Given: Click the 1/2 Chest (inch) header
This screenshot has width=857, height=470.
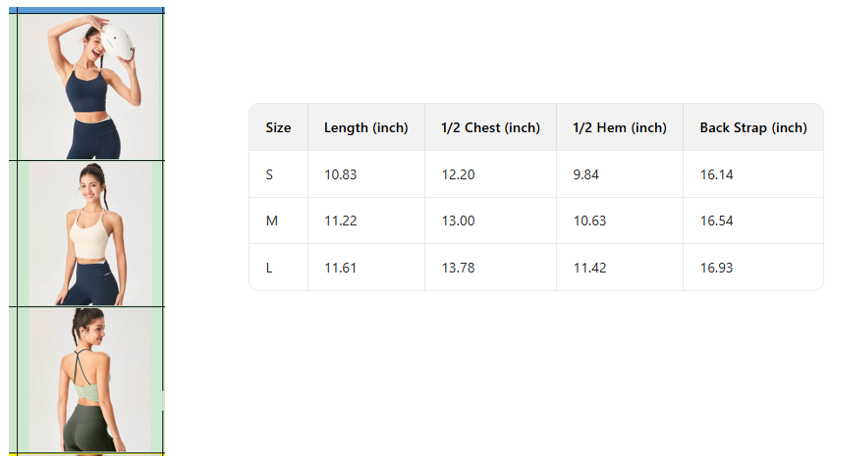Looking at the screenshot, I should [490, 128].
